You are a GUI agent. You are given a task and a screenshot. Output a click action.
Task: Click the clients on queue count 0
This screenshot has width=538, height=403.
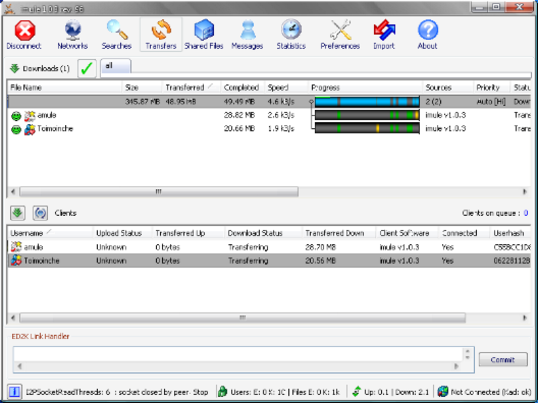(x=526, y=213)
